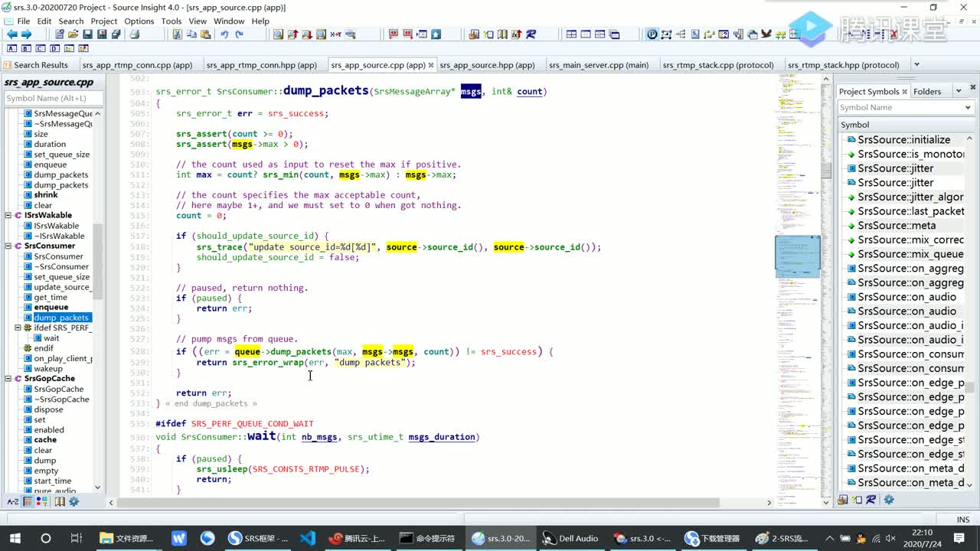Screen dimensions: 980x551
Task: Focus the Symbol Name (Alt+L) search box
Action: (52, 98)
